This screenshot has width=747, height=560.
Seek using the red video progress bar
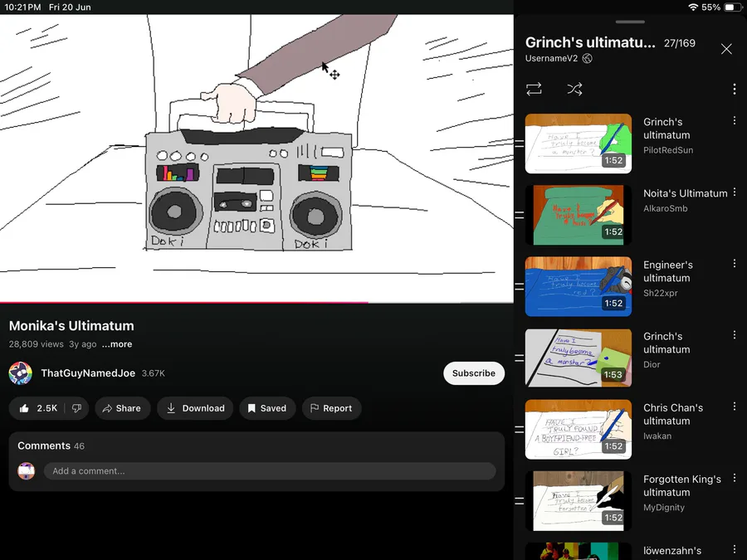pyautogui.click(x=256, y=302)
